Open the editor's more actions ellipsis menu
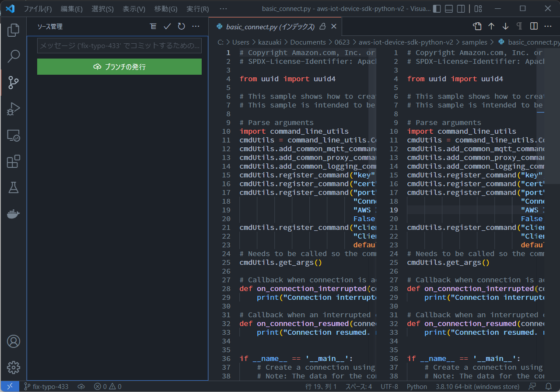 548,27
